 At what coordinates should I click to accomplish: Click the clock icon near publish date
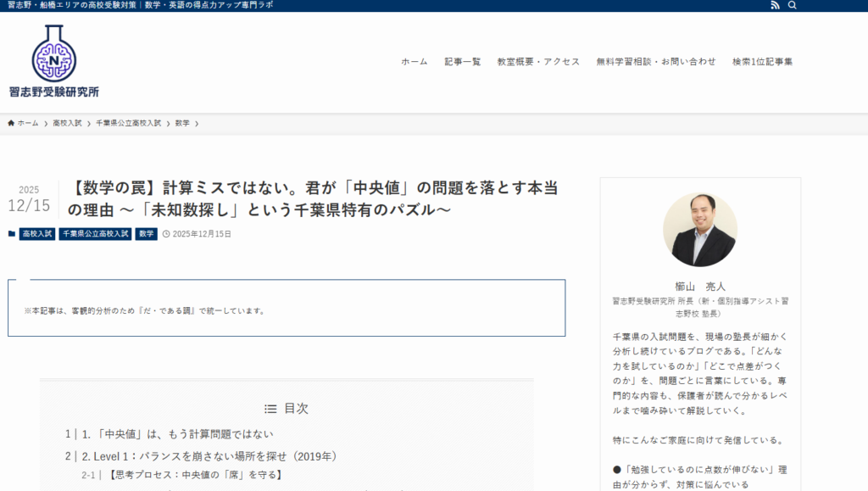point(166,234)
